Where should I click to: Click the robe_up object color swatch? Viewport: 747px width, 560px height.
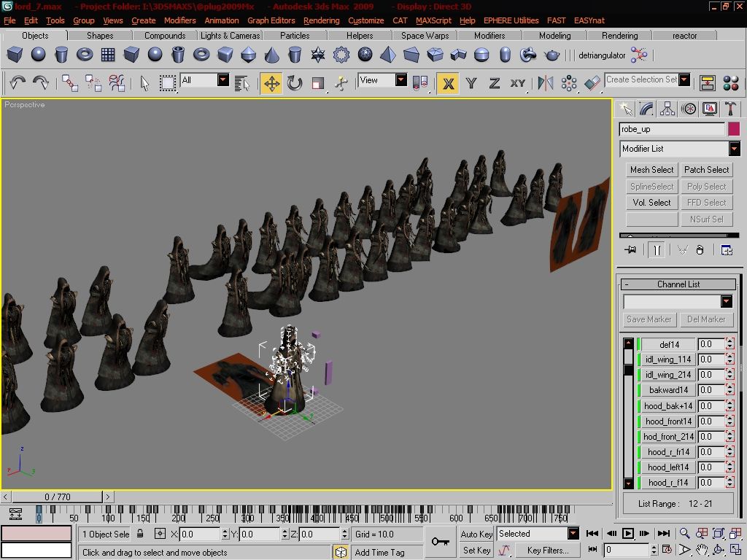tap(734, 128)
